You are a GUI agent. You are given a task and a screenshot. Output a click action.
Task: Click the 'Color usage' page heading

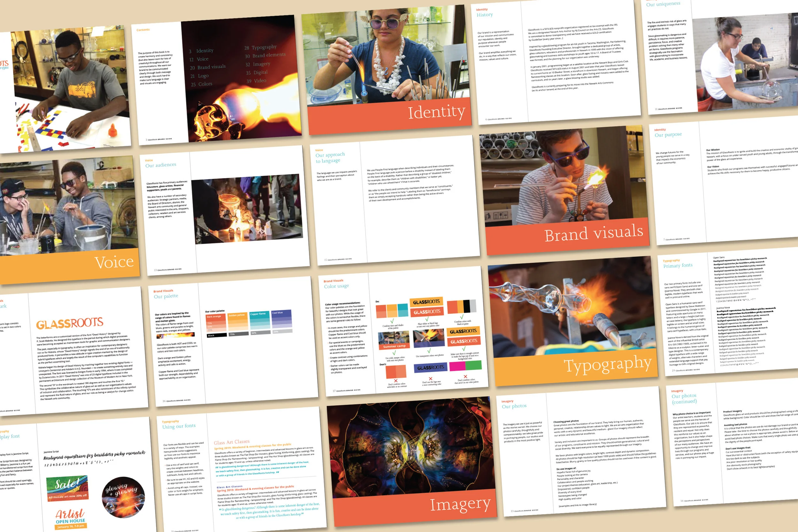click(336, 286)
